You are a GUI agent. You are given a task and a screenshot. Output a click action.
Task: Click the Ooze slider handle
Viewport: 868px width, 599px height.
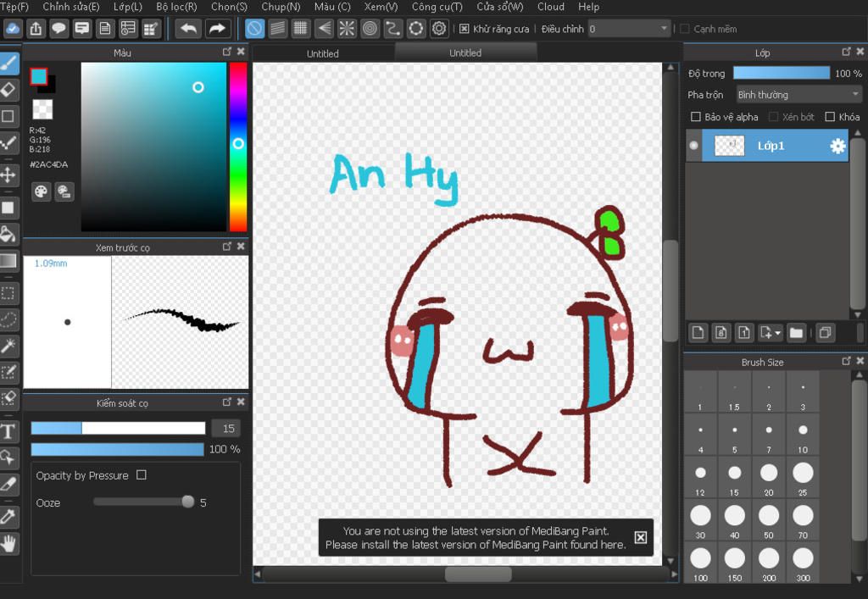187,502
